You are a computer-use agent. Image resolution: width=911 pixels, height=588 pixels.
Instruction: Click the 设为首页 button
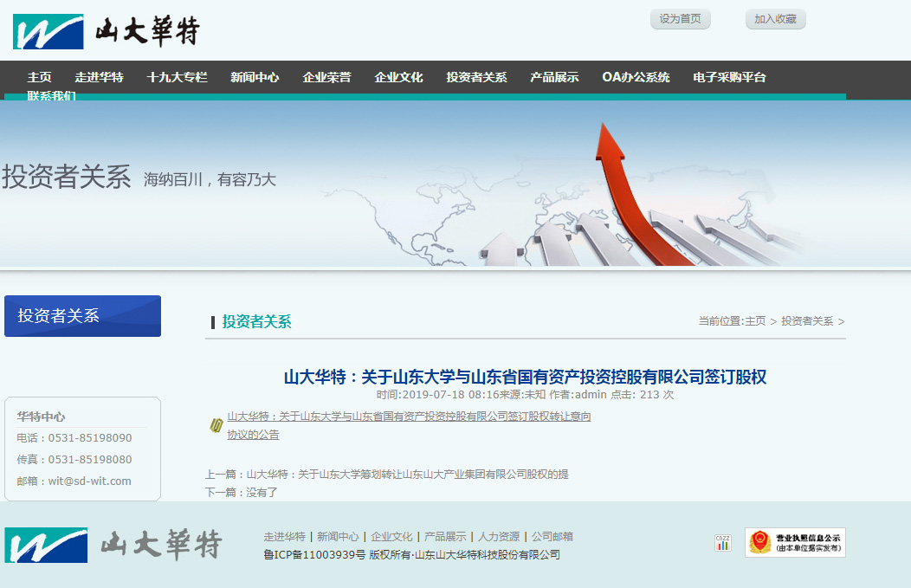(x=681, y=19)
